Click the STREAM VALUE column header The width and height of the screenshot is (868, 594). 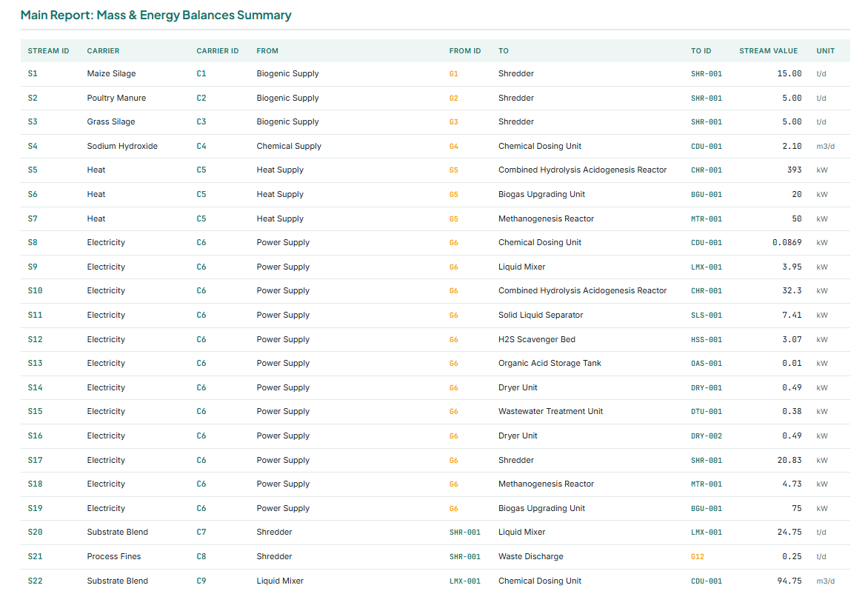[768, 51]
